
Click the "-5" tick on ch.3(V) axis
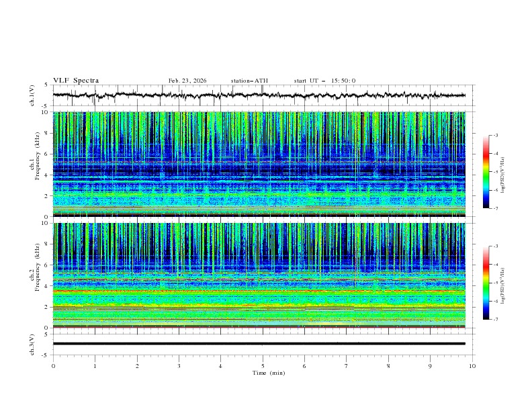tap(46, 355)
